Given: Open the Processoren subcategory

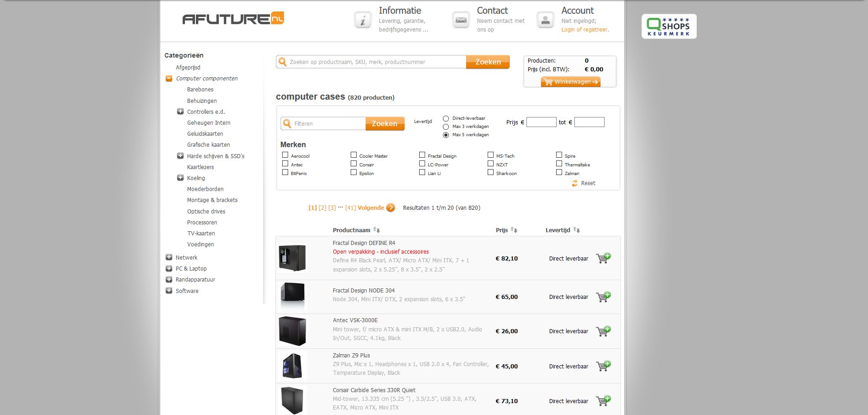Looking at the screenshot, I should (202, 223).
